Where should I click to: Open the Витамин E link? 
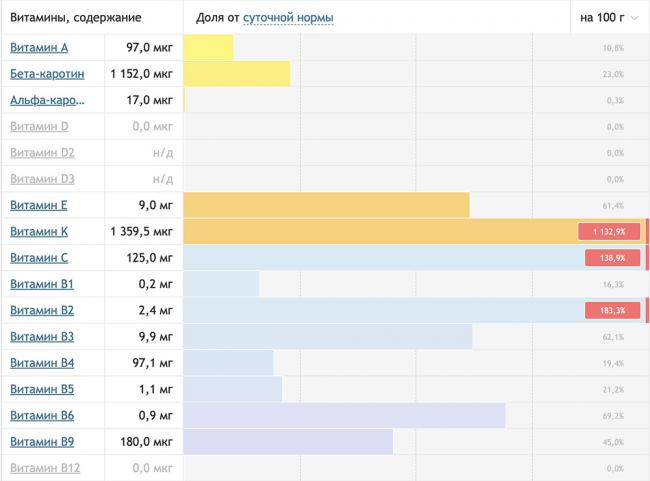[39, 205]
